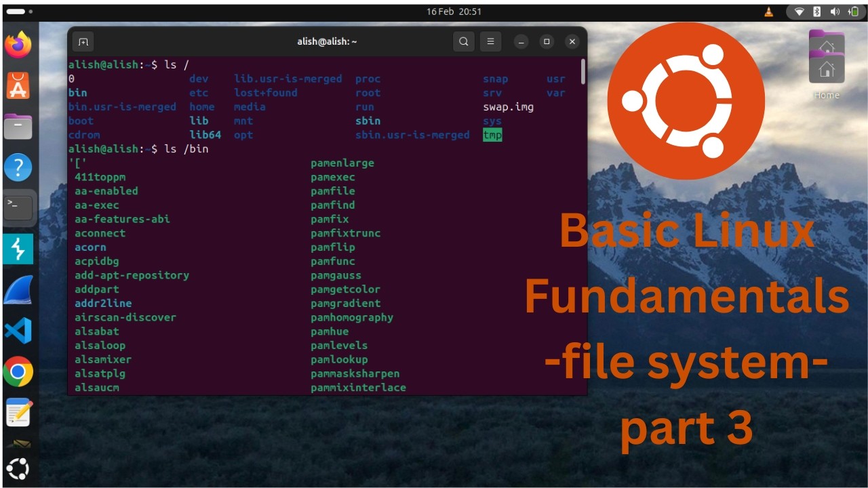Click the Activities workspace pill at top left

coord(19,12)
